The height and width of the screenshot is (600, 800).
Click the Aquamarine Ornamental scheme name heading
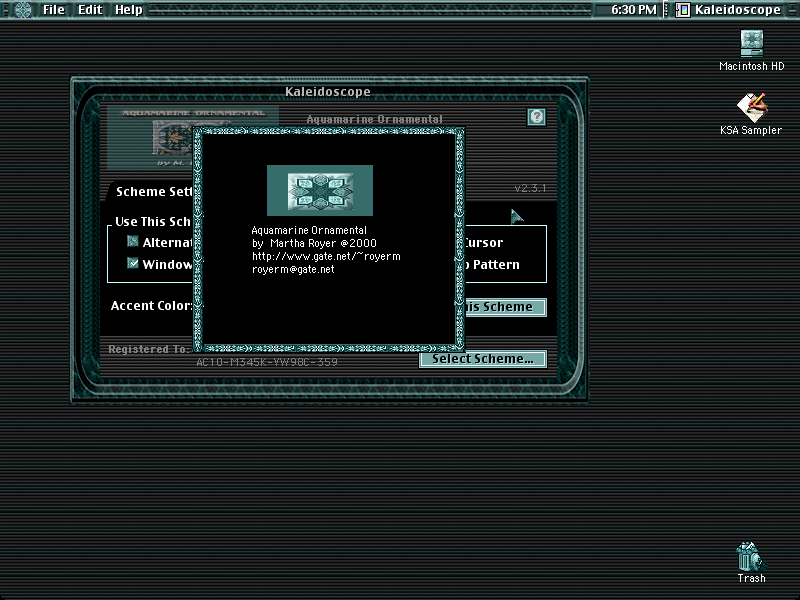click(x=374, y=119)
